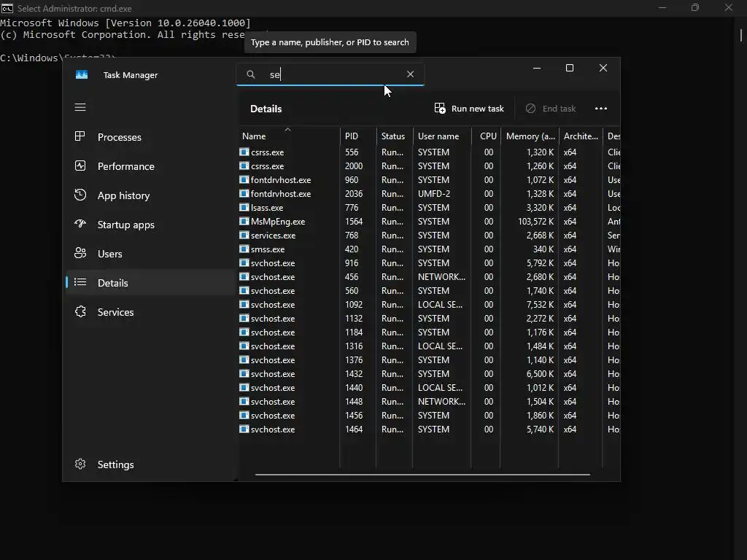Viewport: 747px width, 560px height.
Task: Click the Performance sidebar icon
Action: [x=80, y=166]
